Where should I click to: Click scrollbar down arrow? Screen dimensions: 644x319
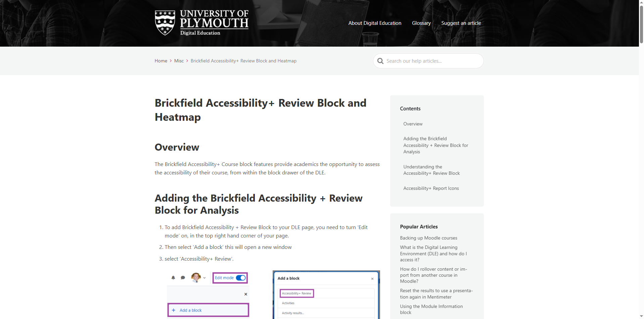click(641, 316)
